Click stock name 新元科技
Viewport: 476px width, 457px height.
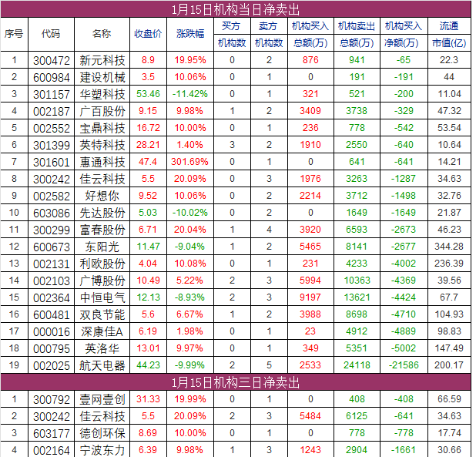coord(102,60)
